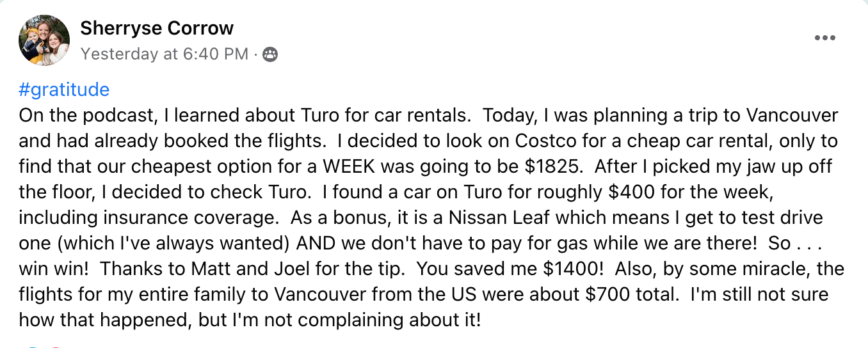Open the post options three-dots menu
The height and width of the screenshot is (348, 868).
coord(825,38)
